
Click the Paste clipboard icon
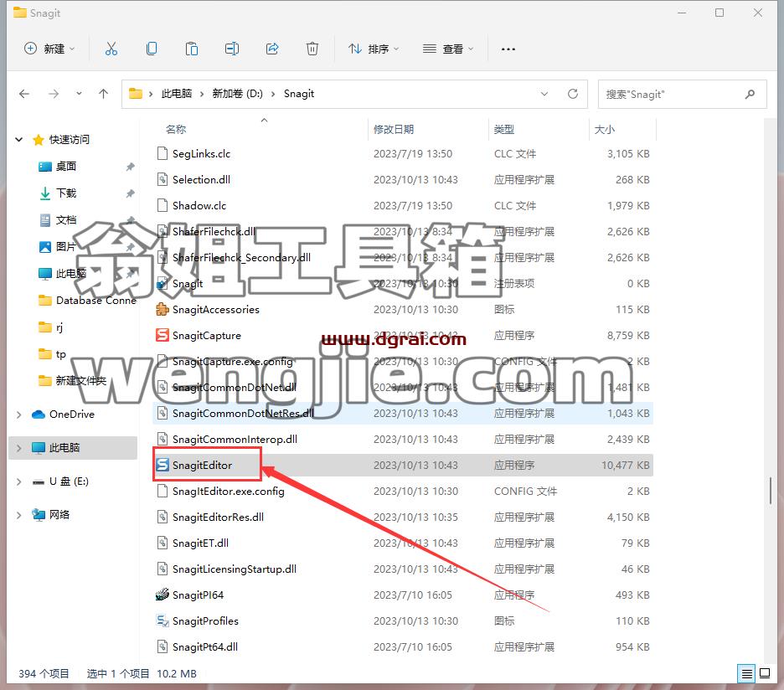[x=192, y=49]
